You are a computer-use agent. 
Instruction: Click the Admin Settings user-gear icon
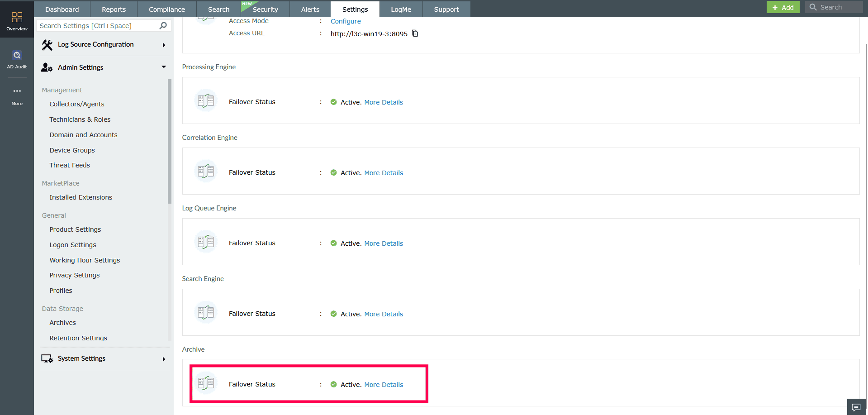pos(46,67)
